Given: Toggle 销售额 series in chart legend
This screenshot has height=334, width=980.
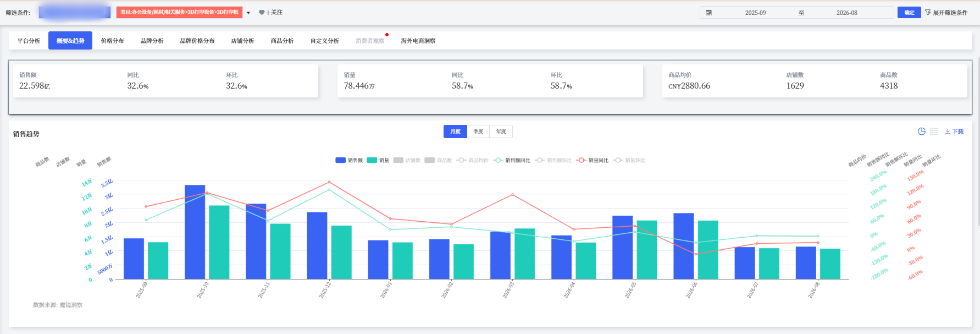Looking at the screenshot, I should tap(349, 160).
